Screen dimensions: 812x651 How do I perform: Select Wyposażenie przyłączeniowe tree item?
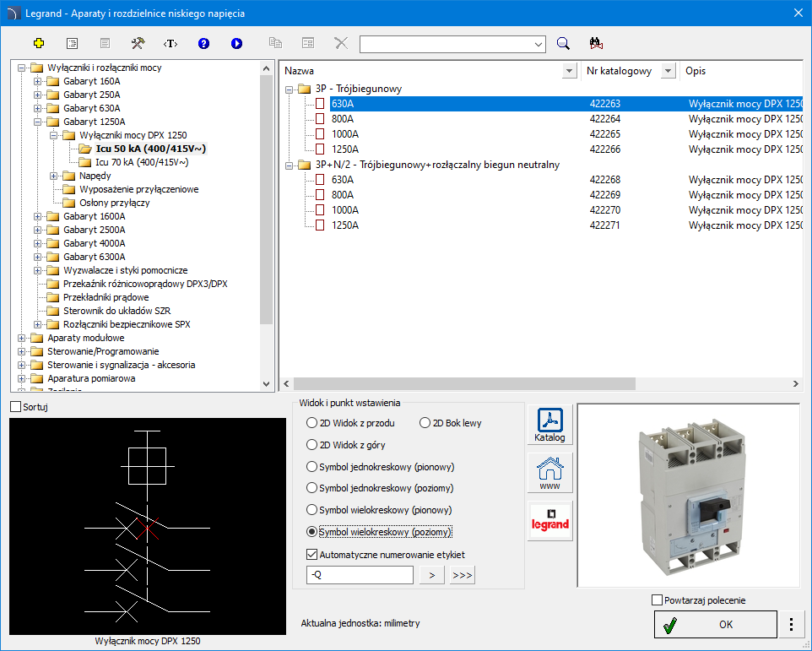138,189
